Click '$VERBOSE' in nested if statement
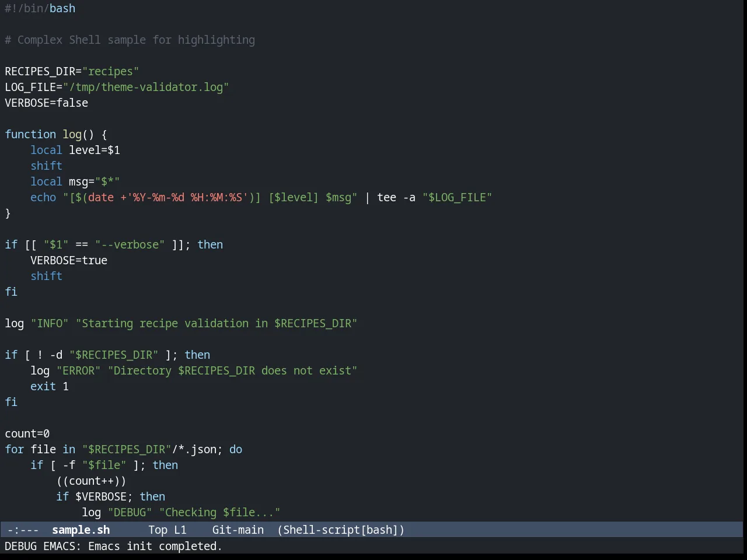Screen dimensions: 747x560 click(101, 496)
